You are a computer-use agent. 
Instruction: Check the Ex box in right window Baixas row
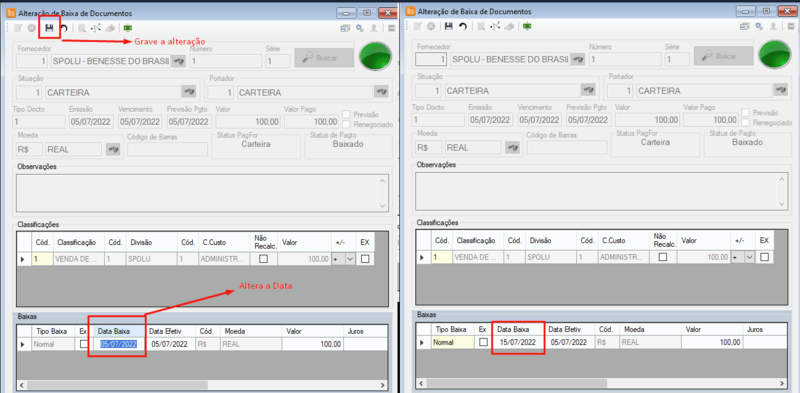coord(483,342)
